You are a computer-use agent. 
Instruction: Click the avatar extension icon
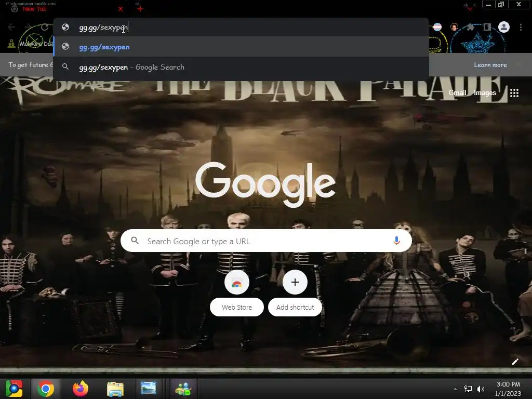click(454, 27)
